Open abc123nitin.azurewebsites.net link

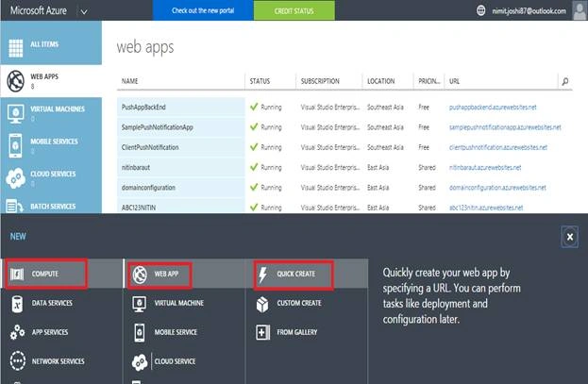click(486, 208)
